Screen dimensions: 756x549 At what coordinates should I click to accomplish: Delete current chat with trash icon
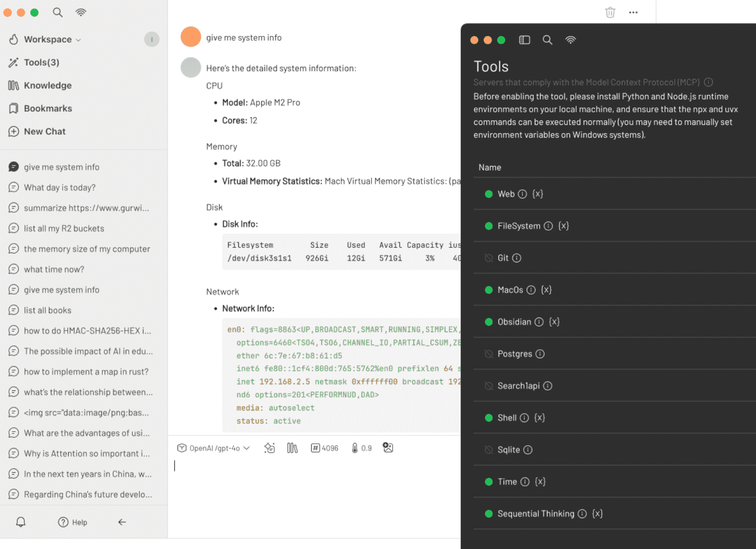click(x=610, y=13)
